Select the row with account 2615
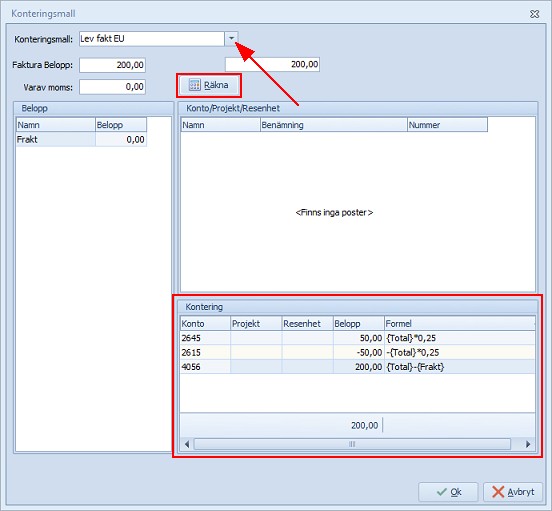Image resolution: width=552 pixels, height=511 pixels. (x=357, y=352)
